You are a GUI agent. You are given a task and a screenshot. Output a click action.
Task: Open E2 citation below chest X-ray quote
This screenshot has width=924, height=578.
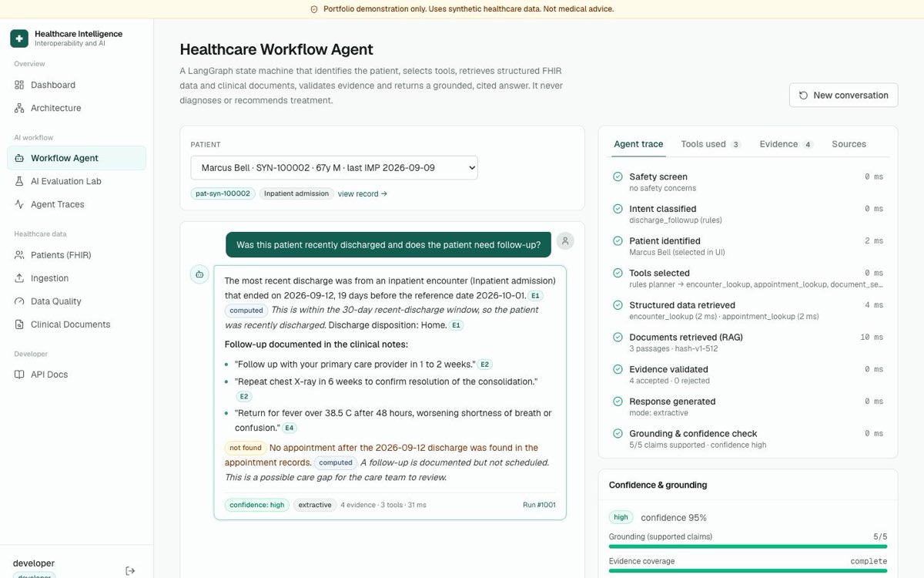[x=243, y=396]
